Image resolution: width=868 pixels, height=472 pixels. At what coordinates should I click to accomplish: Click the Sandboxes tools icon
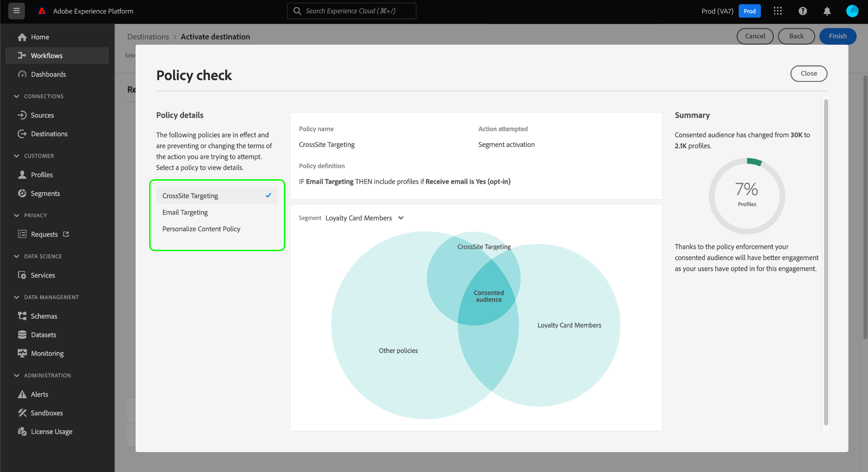[x=22, y=413]
